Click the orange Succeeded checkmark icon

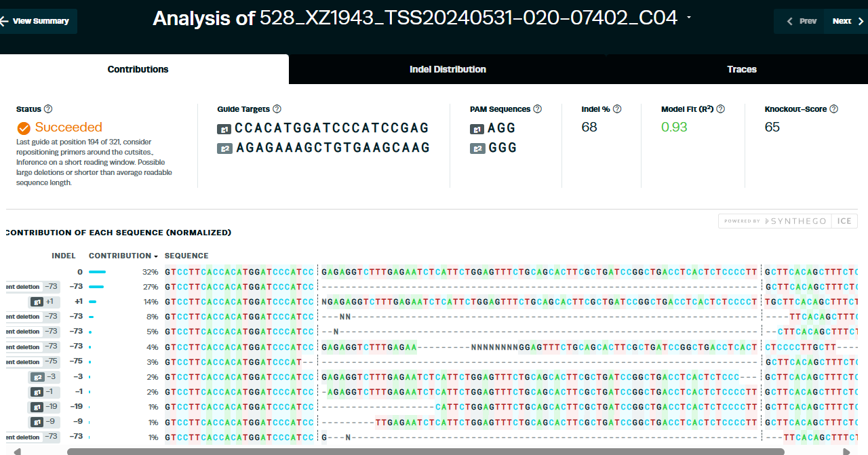pyautogui.click(x=24, y=128)
